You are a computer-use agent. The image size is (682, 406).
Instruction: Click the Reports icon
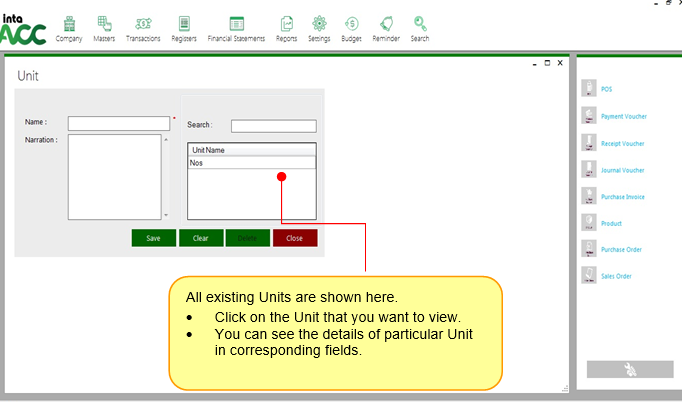(x=287, y=24)
